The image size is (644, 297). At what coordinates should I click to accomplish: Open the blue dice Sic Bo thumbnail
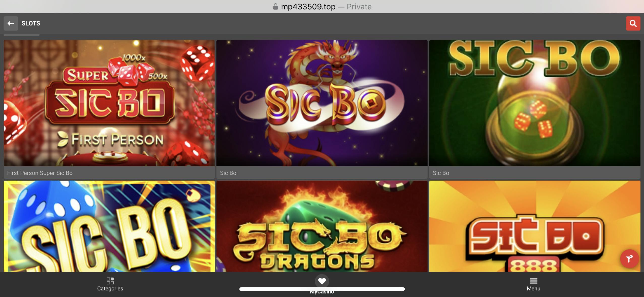click(109, 226)
